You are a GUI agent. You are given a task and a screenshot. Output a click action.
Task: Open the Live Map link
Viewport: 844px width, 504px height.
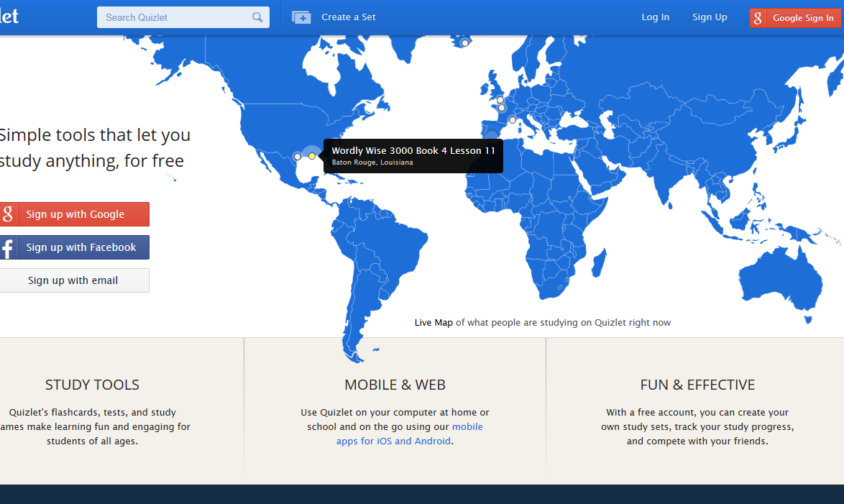[434, 322]
